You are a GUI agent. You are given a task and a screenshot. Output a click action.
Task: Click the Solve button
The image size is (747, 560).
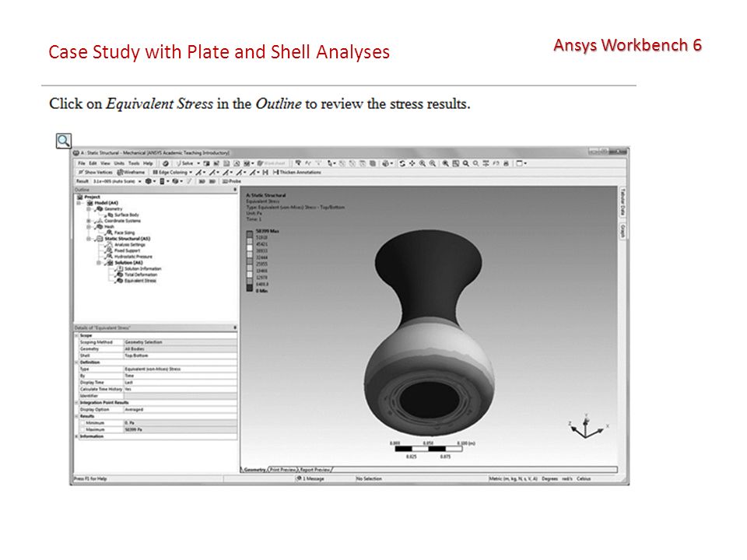pos(185,163)
